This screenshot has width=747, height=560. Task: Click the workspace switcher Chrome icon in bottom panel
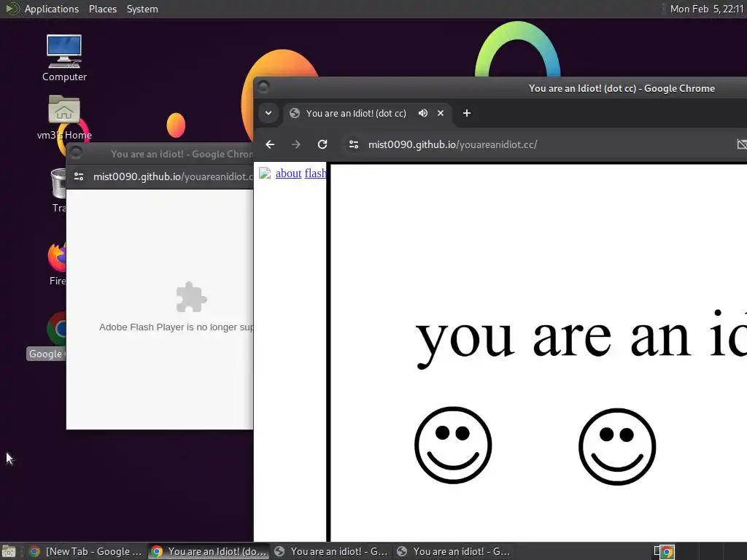point(667,552)
